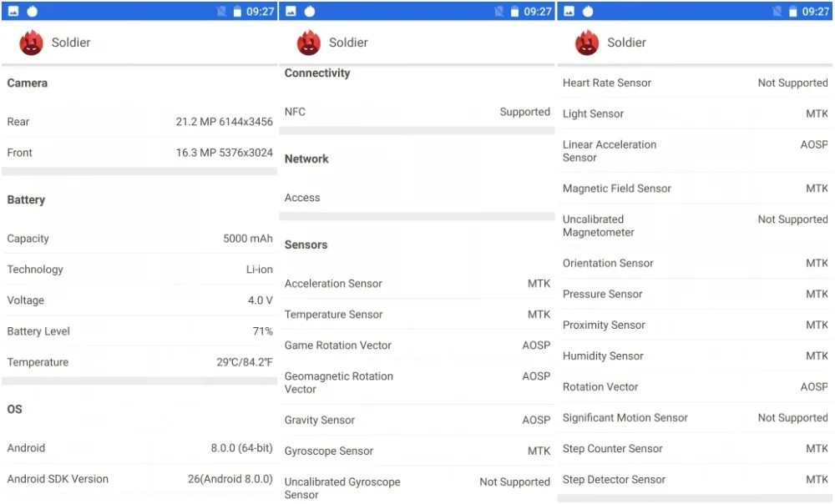Select the Capacity value 5000 mAh

tap(248, 239)
